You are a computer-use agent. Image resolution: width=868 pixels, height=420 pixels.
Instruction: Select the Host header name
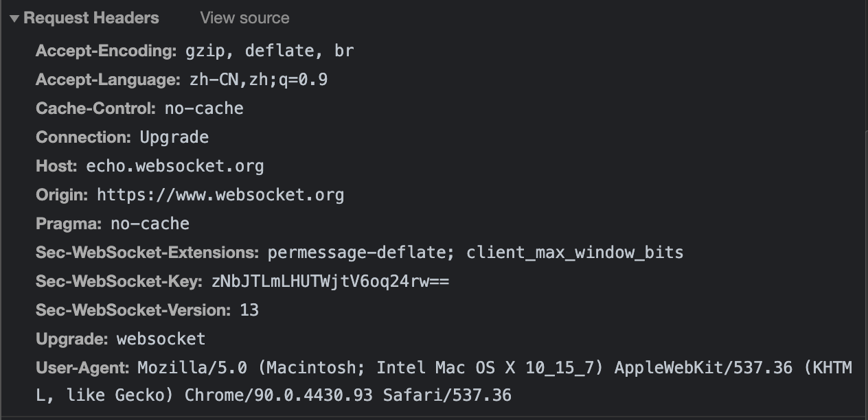click(57, 166)
